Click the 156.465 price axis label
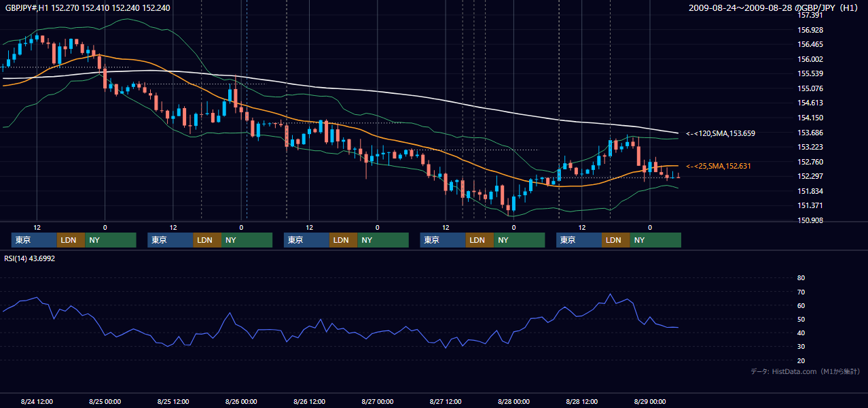Viewport: 868px width, 408px height. pos(810,44)
